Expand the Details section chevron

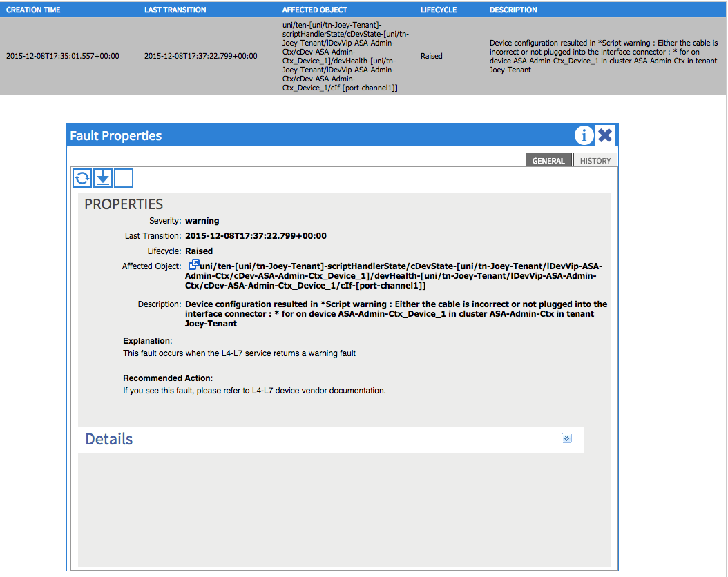click(566, 438)
